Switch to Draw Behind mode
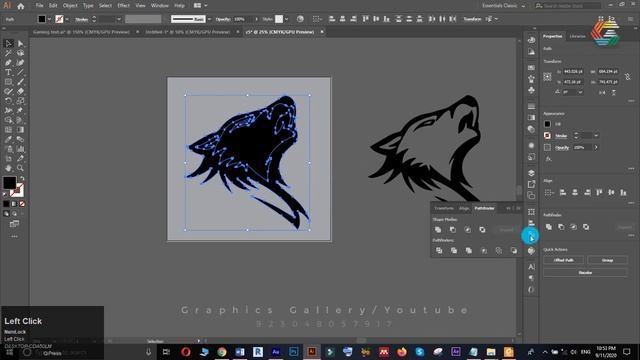 click(x=14, y=213)
